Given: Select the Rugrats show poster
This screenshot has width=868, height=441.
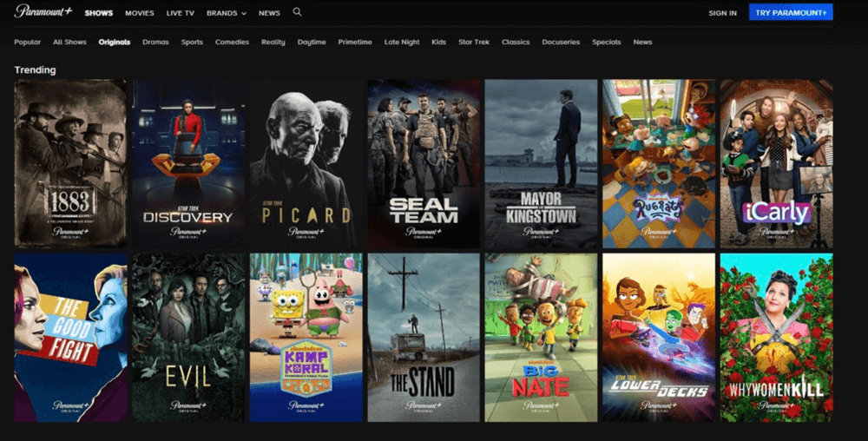Looking at the screenshot, I should 660,164.
